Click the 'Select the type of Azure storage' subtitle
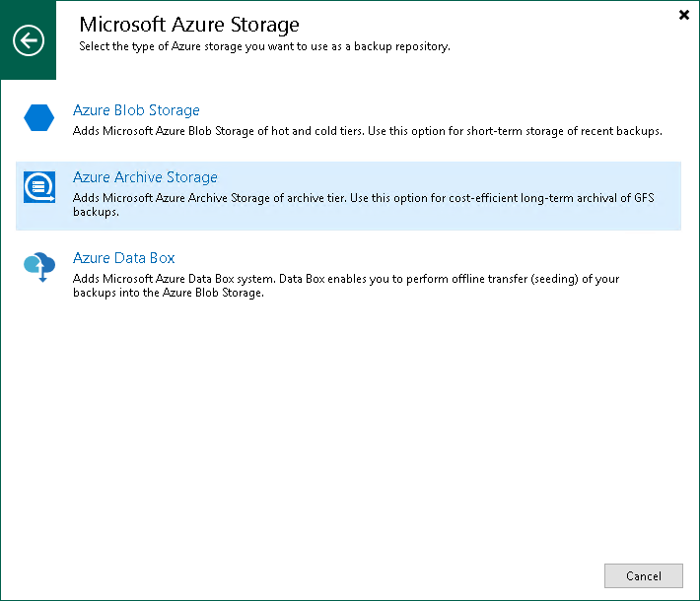700x601 pixels. 264,46
